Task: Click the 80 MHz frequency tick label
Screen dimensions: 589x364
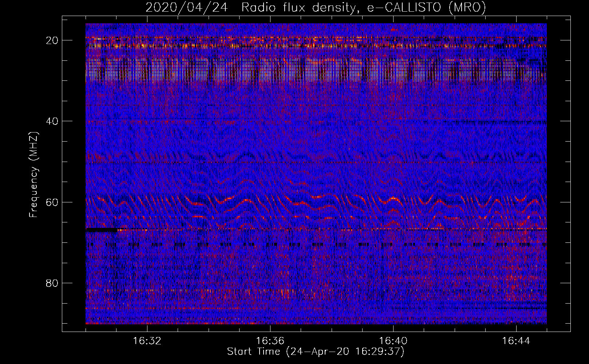Action: pos(52,283)
